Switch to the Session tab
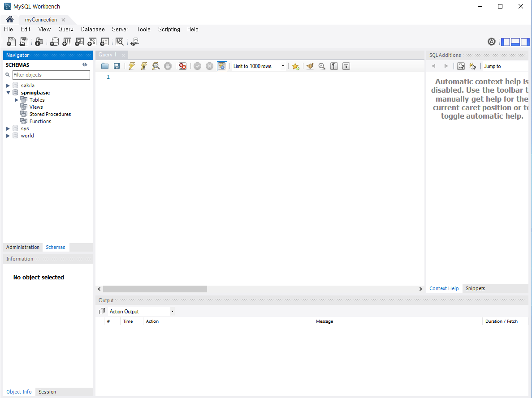Image resolution: width=532 pixels, height=398 pixels. click(x=47, y=392)
